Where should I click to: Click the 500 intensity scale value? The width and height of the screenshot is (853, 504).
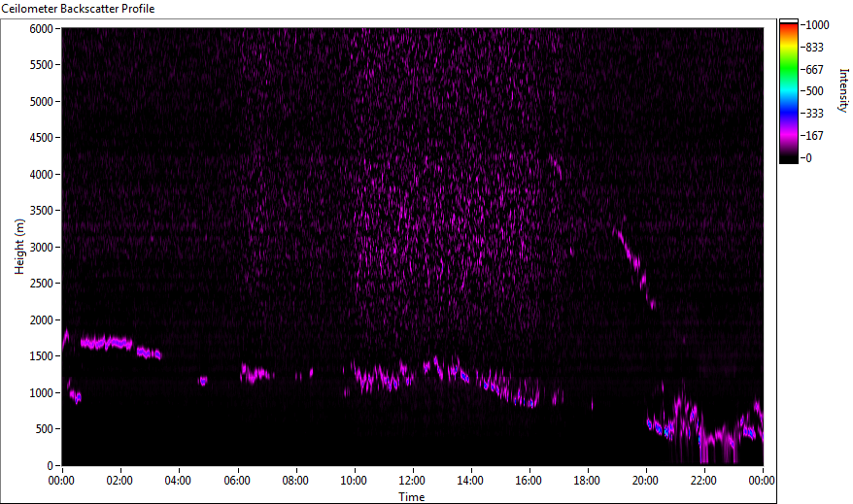click(814, 91)
